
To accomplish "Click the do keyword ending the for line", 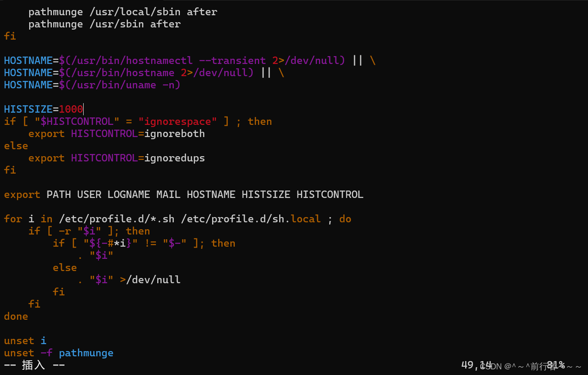I will coord(345,219).
